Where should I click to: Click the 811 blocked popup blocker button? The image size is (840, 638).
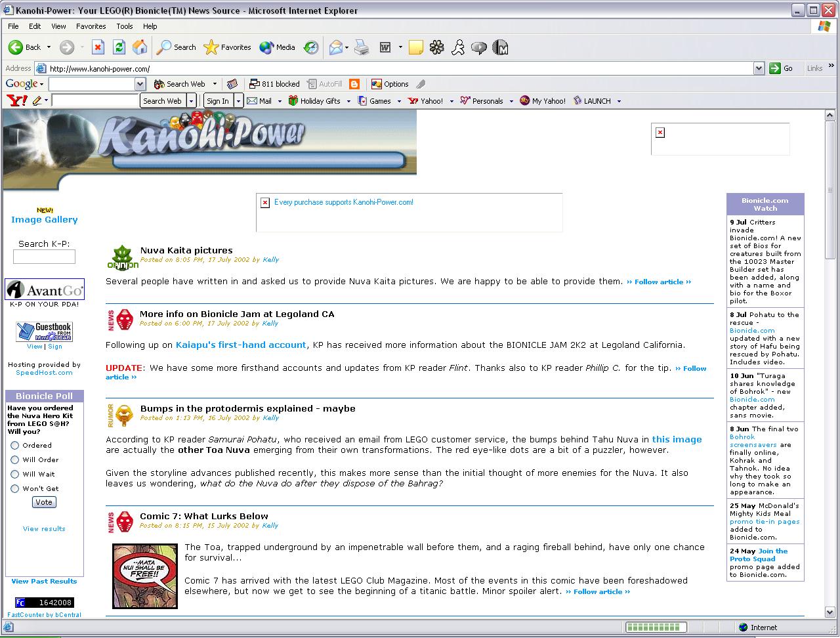pyautogui.click(x=274, y=84)
